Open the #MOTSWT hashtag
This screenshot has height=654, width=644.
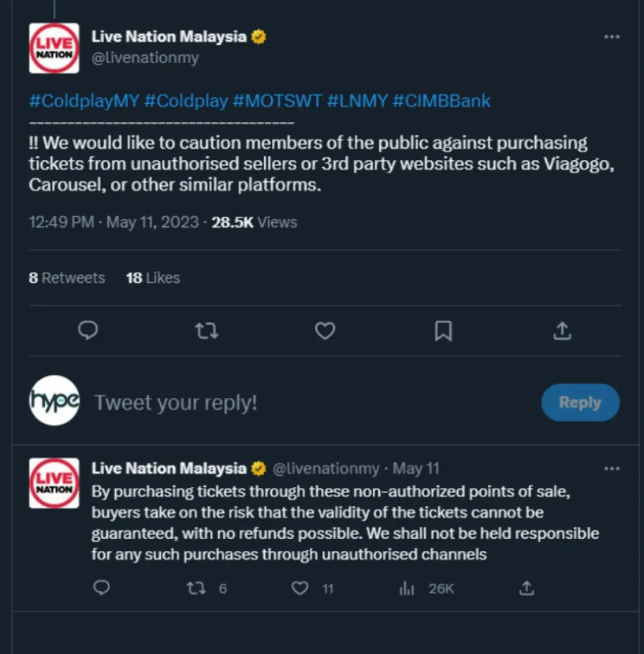point(277,101)
